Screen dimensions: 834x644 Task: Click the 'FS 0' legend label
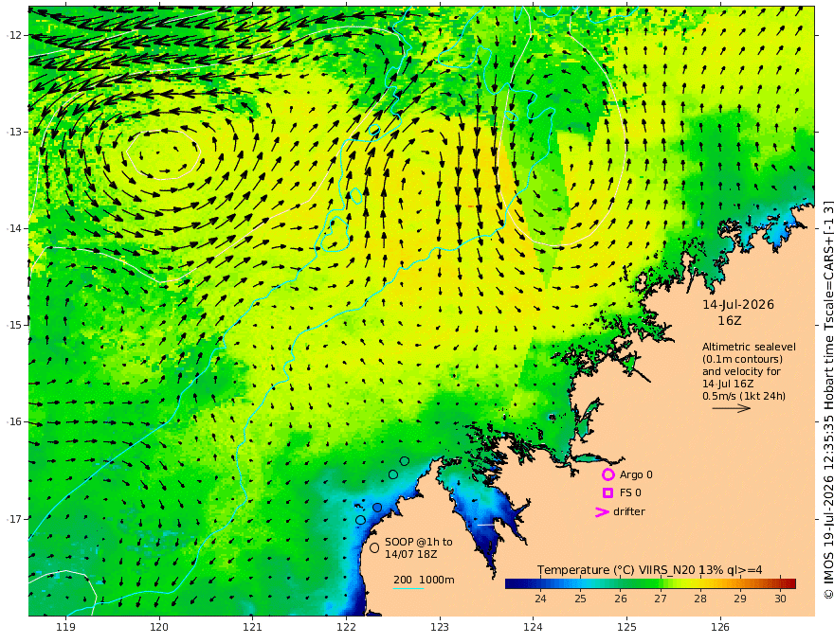630,493
